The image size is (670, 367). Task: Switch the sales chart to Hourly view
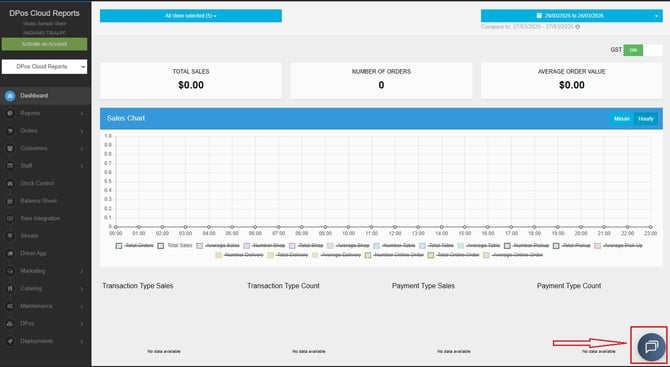pyautogui.click(x=646, y=119)
